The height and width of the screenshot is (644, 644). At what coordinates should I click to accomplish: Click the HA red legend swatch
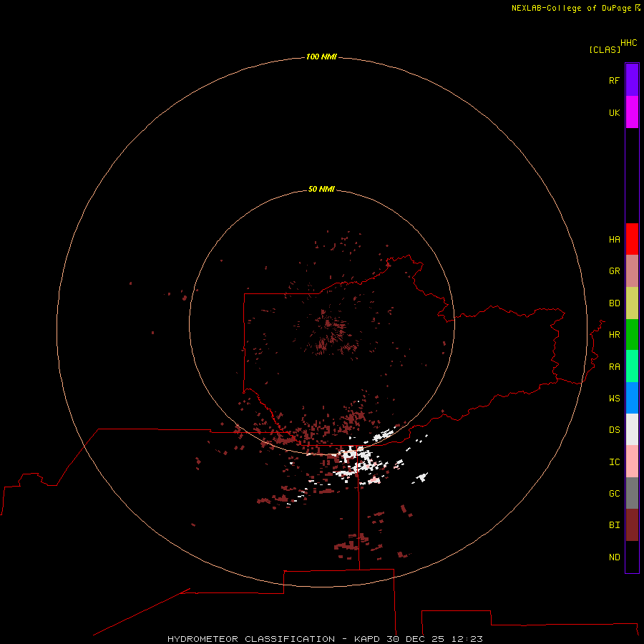click(x=632, y=239)
